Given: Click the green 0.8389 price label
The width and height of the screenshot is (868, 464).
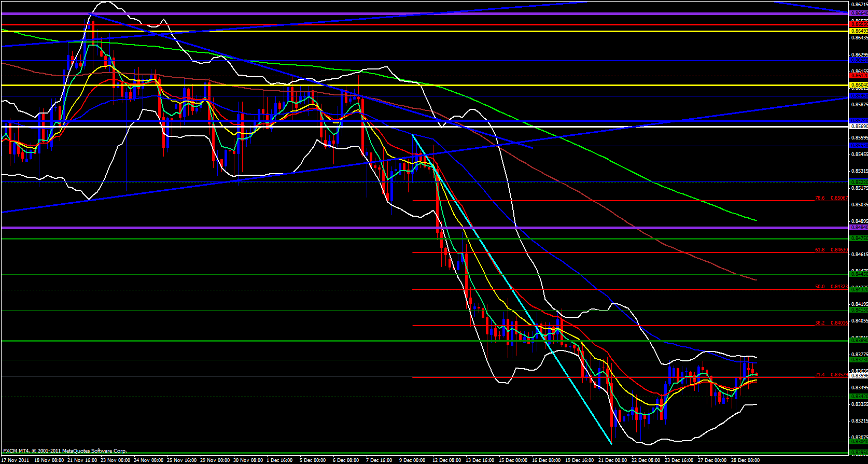Looking at the screenshot, I should tap(858, 341).
